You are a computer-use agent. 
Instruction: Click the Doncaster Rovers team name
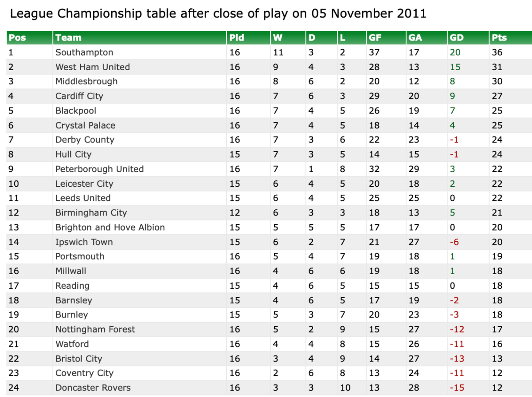[93, 388]
